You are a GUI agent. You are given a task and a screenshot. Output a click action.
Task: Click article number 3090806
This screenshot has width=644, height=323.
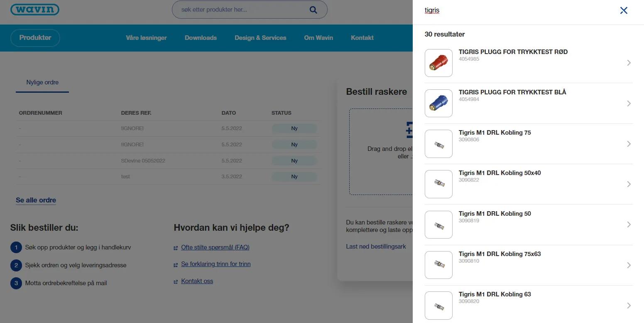tap(469, 140)
